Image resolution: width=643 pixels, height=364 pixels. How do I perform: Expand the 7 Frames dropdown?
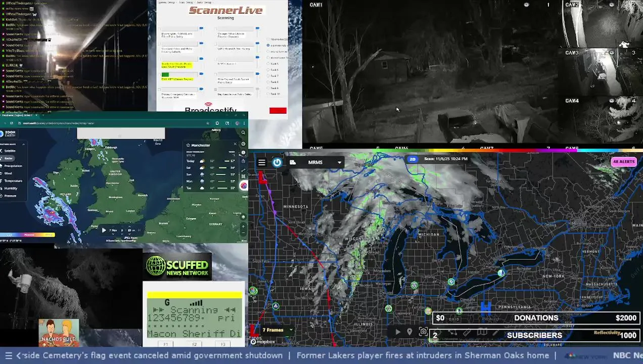click(x=278, y=330)
